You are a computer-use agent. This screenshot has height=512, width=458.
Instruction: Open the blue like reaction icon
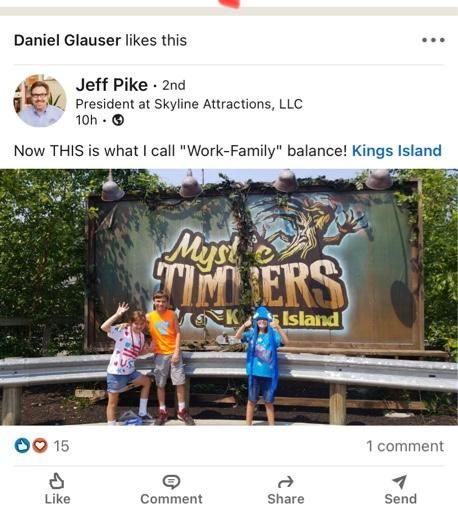tap(22, 446)
